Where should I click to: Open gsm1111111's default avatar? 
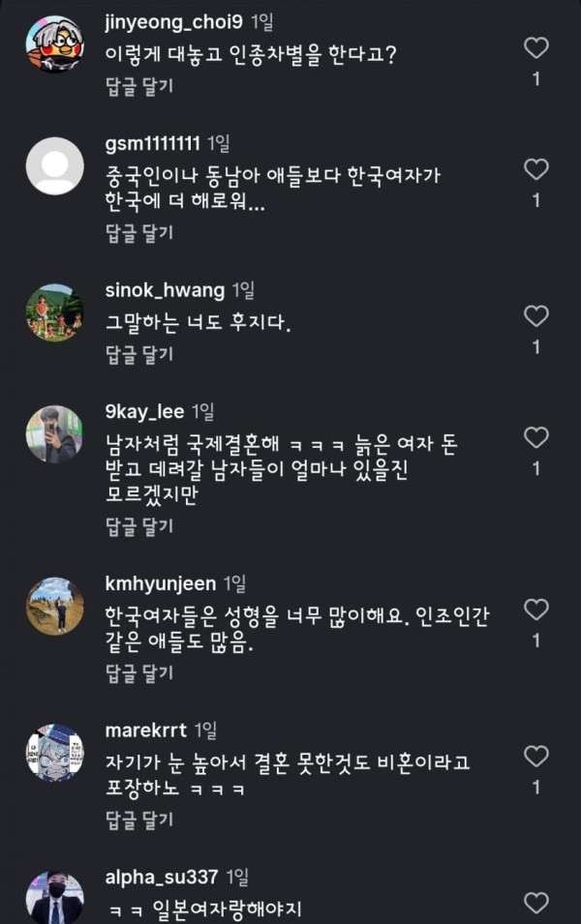tap(55, 166)
